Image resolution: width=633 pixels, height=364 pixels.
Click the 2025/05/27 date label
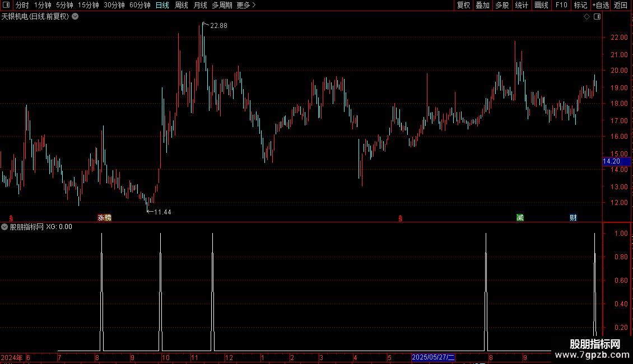433,357
